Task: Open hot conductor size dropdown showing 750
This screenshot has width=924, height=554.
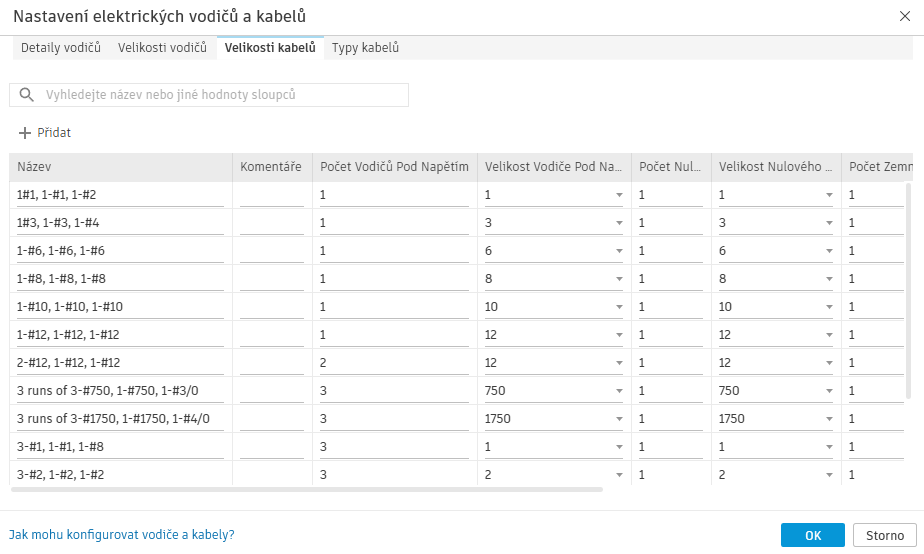Action: click(619, 391)
